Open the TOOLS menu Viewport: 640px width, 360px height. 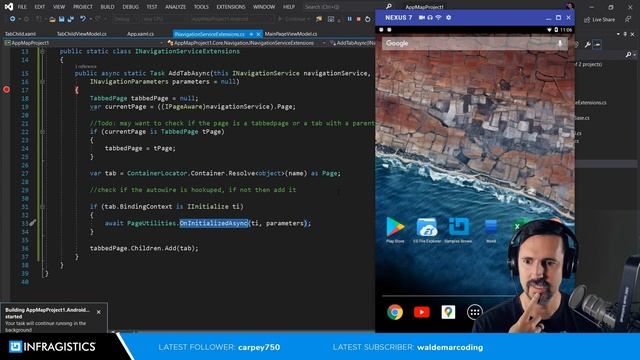(x=201, y=7)
